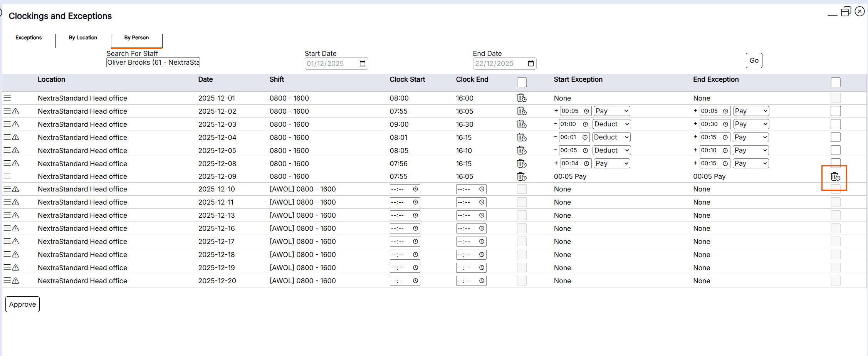The height and width of the screenshot is (356, 868).
Task: Open the Start Date calendar picker
Action: tap(363, 64)
